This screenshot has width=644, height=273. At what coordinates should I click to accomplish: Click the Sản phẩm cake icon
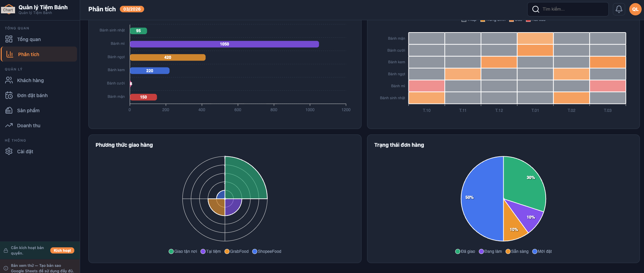tap(9, 110)
